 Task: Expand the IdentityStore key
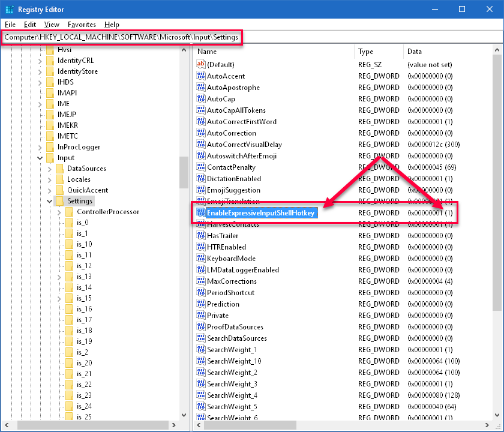coord(40,71)
